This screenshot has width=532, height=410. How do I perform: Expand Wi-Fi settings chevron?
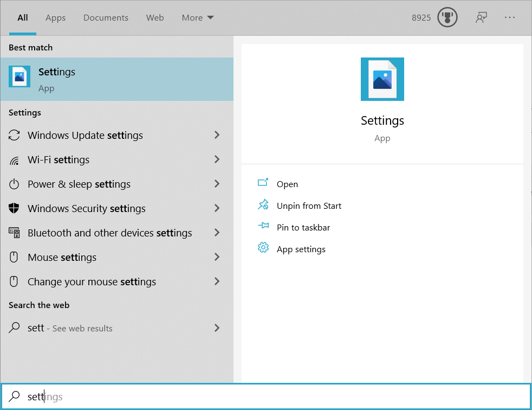(x=217, y=159)
